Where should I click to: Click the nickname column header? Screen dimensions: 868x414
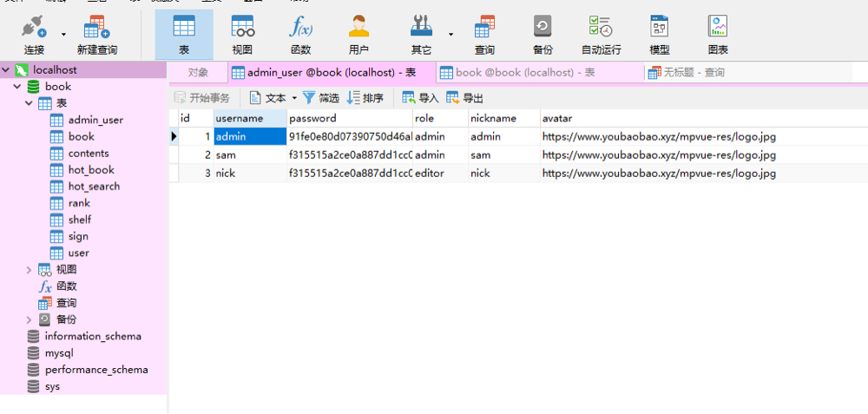[504, 118]
